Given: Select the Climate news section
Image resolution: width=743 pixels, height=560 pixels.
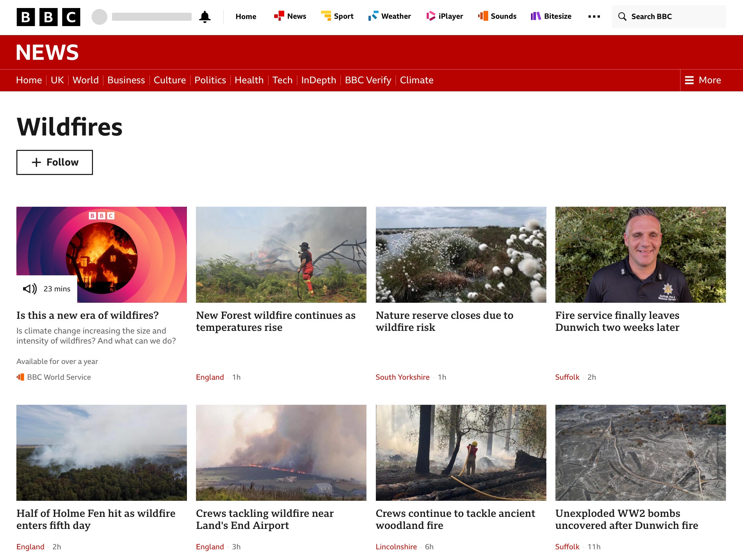Looking at the screenshot, I should 417,80.
